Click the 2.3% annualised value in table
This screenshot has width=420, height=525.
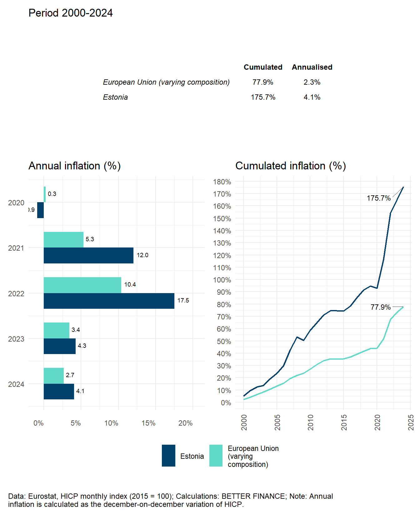pyautogui.click(x=312, y=82)
